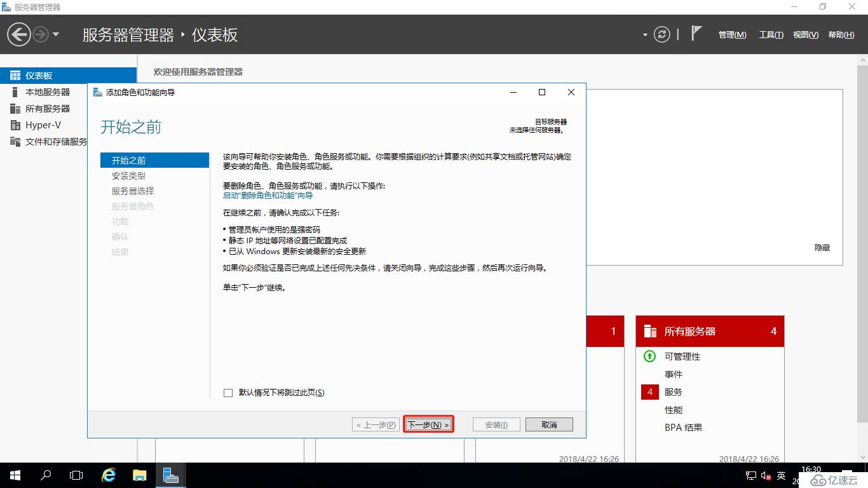Restore down the Server Manager window
The image size is (868, 488).
(823, 7)
